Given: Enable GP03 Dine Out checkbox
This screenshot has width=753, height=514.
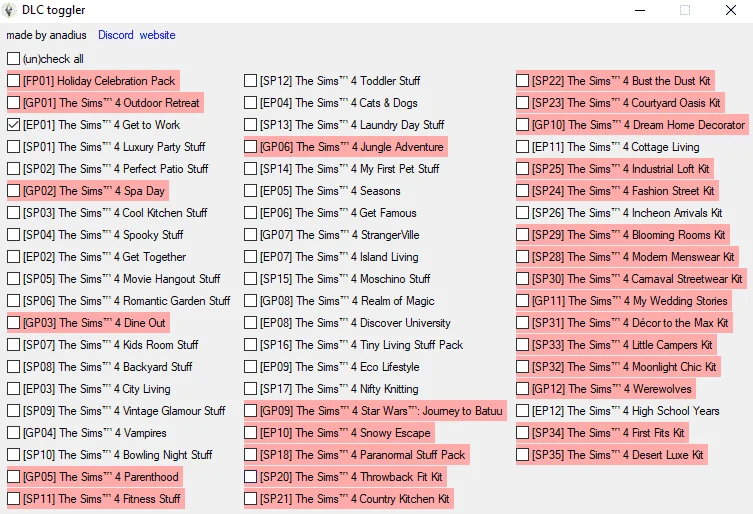Looking at the screenshot, I should (13, 323).
